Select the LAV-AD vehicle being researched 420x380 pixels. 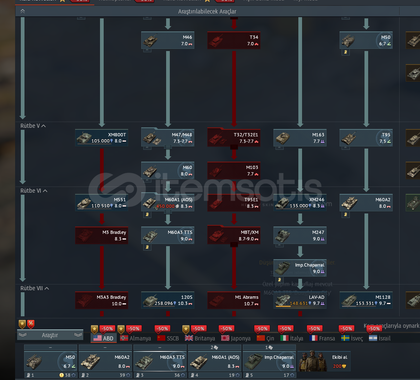tap(300, 300)
